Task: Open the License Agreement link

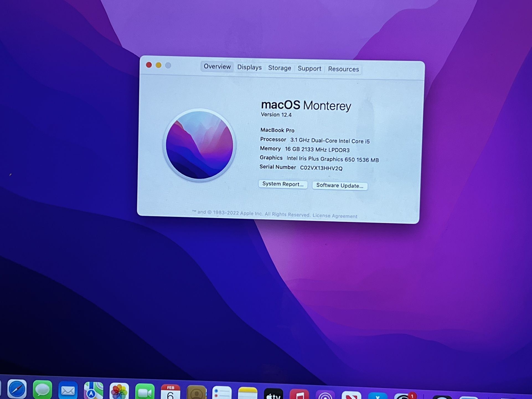Action: click(x=335, y=216)
